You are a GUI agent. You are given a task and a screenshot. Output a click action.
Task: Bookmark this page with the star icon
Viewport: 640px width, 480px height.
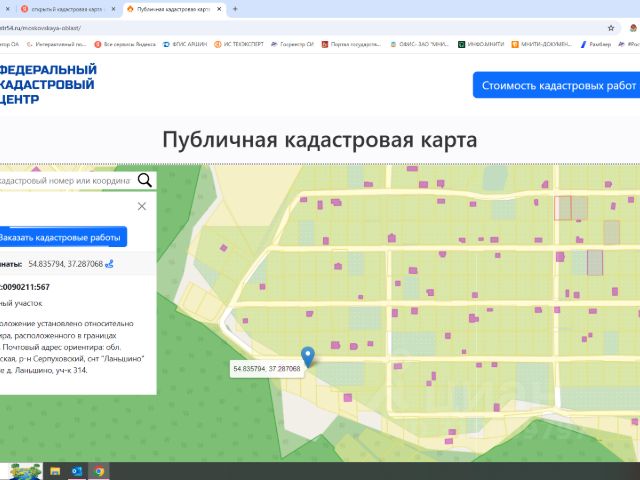[611, 28]
